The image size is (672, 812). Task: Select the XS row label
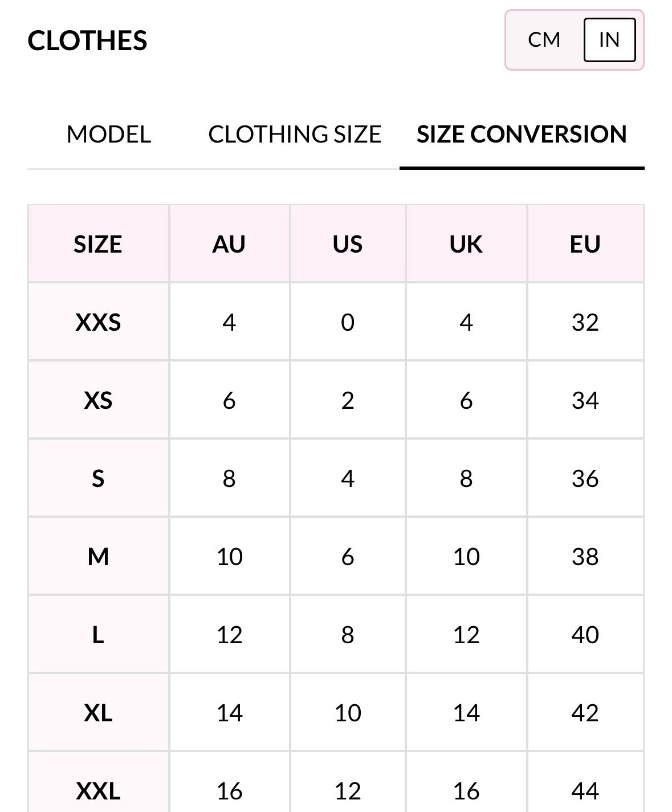click(98, 401)
